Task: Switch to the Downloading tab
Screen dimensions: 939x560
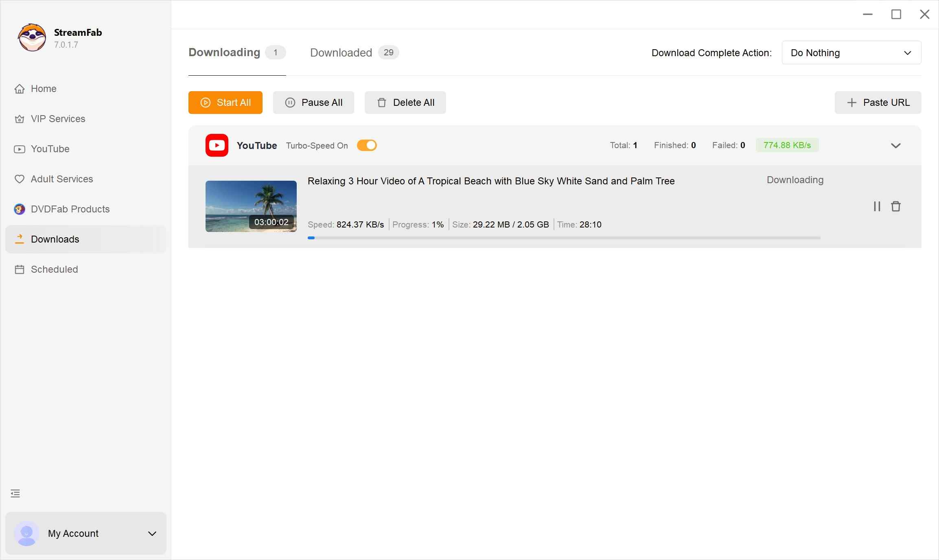Action: point(224,52)
